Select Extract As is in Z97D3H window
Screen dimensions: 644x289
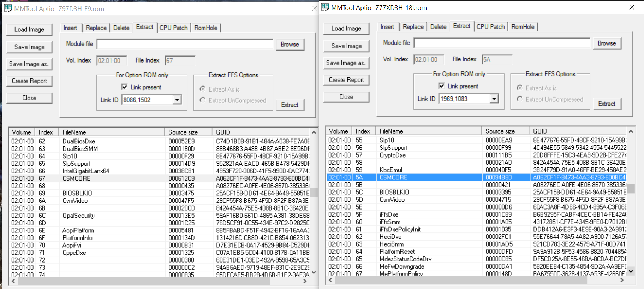click(203, 89)
